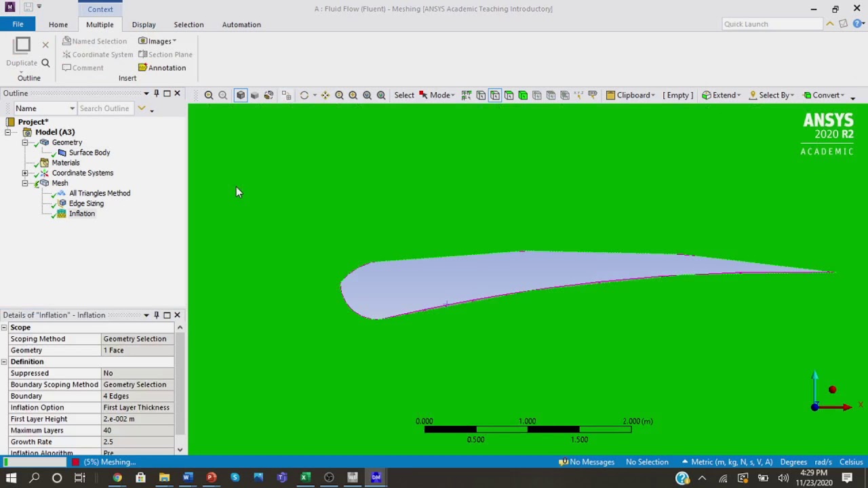Open the selection Mode dropdown
The image size is (868, 488).
pyautogui.click(x=437, y=95)
